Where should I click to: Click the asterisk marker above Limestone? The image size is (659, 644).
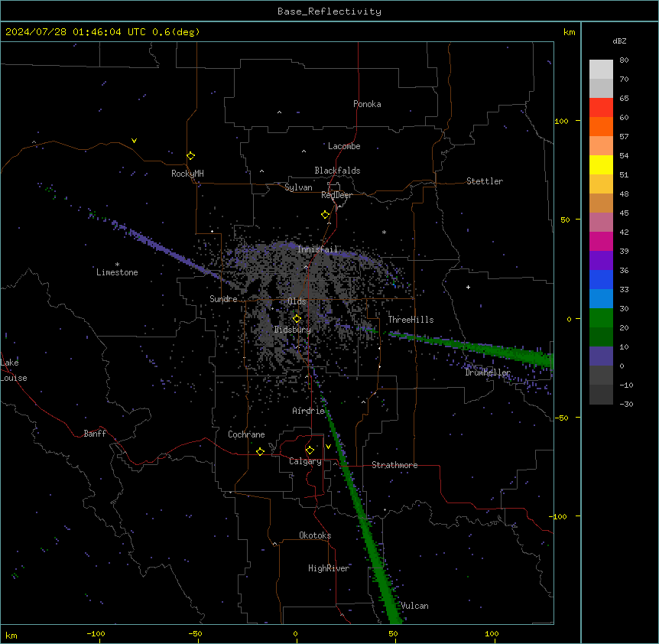coord(117,264)
